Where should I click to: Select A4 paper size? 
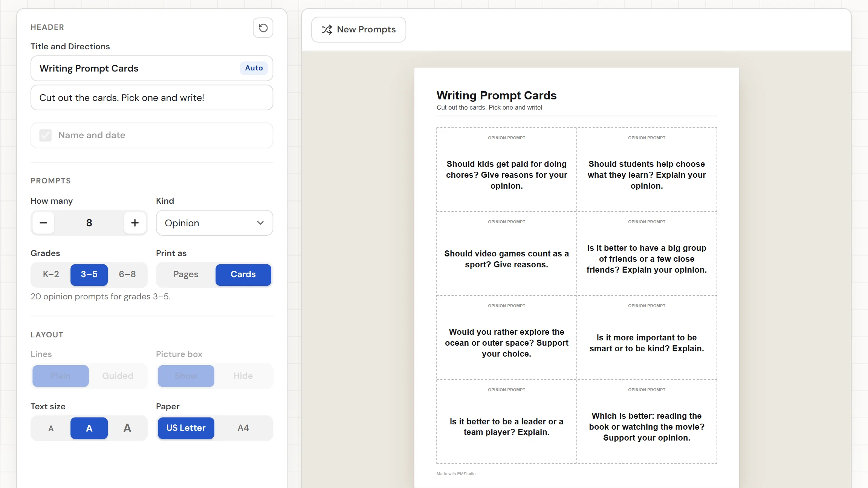[243, 428]
